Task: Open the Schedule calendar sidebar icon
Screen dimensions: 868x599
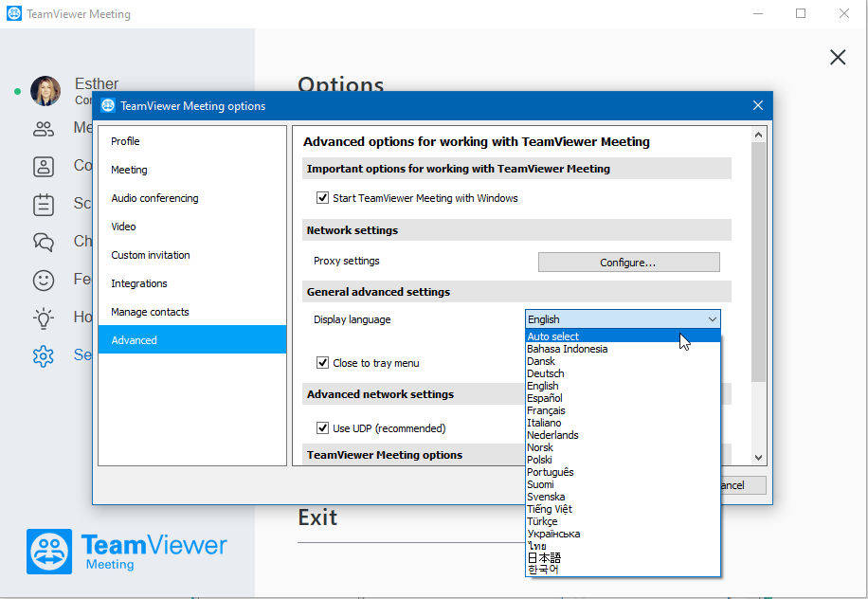Action: coord(44,205)
